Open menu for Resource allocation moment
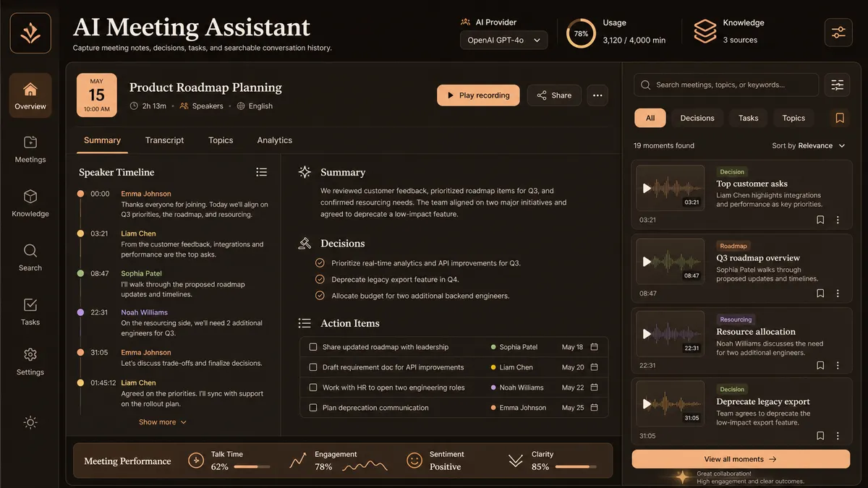The width and height of the screenshot is (868, 488). click(x=838, y=366)
